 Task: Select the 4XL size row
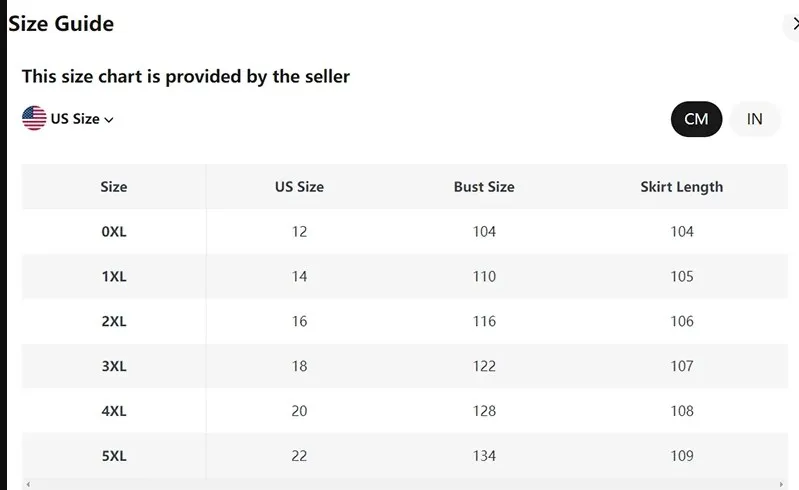coord(114,411)
